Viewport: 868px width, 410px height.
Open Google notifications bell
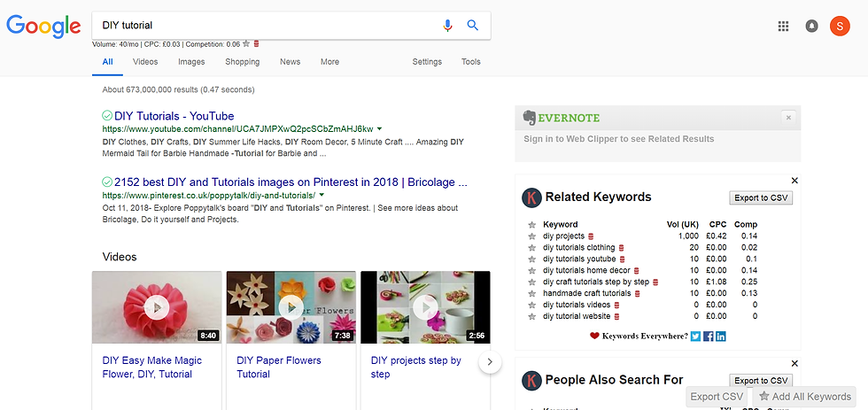point(811,27)
